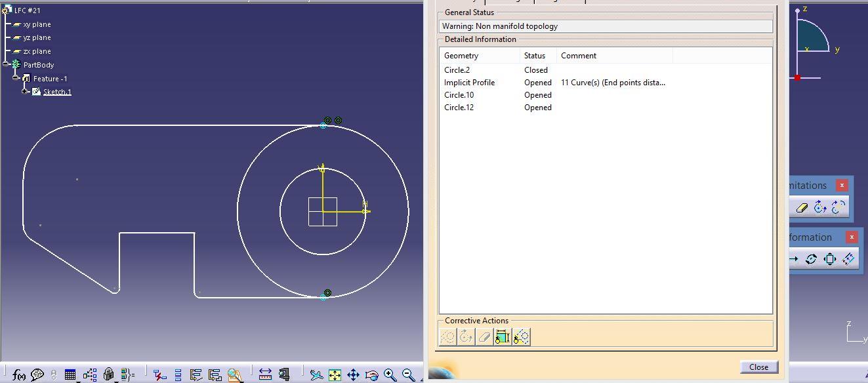Click the Formula f(x) icon
This screenshot has height=383, width=868.
(x=19, y=375)
